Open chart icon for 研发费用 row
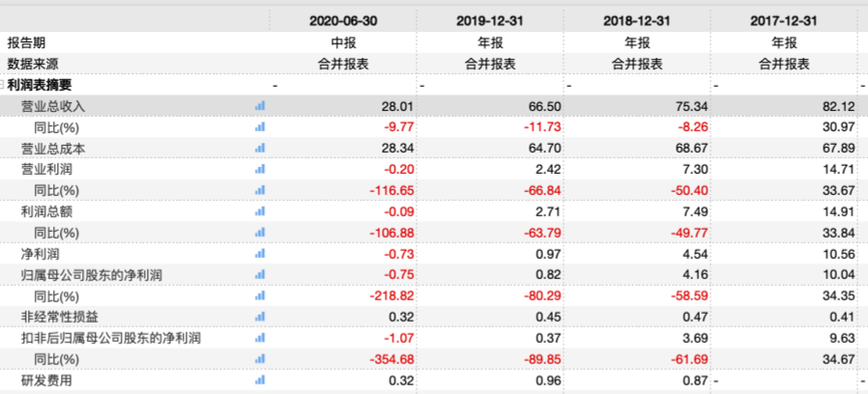Screen dimensions: 868x394 (260, 380)
